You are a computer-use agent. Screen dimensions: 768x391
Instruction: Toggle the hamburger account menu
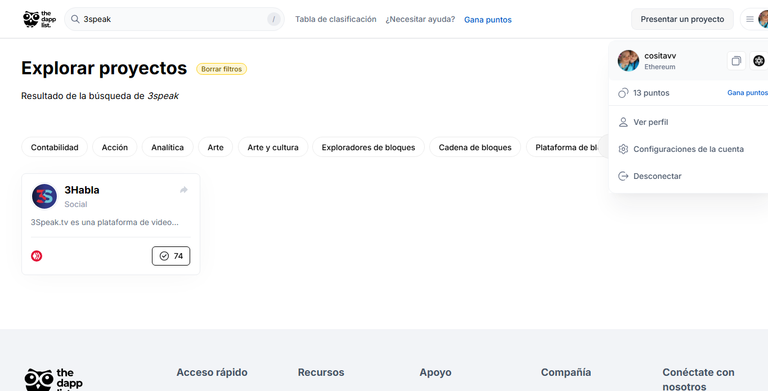[749, 19]
